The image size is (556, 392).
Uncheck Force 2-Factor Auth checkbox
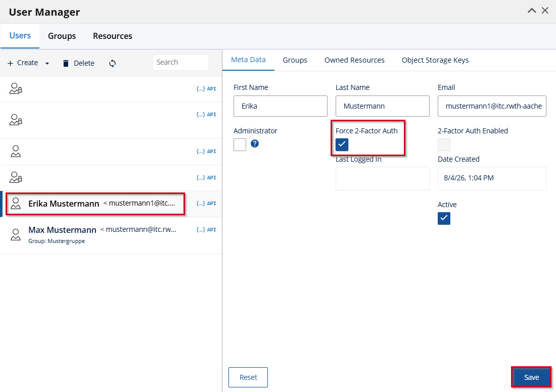click(342, 144)
